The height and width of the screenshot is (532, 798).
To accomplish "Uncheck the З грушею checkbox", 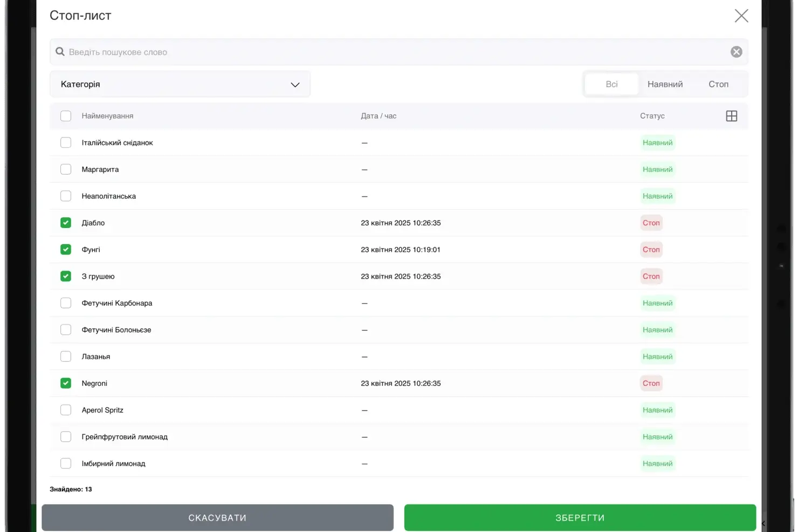I will tap(66, 276).
